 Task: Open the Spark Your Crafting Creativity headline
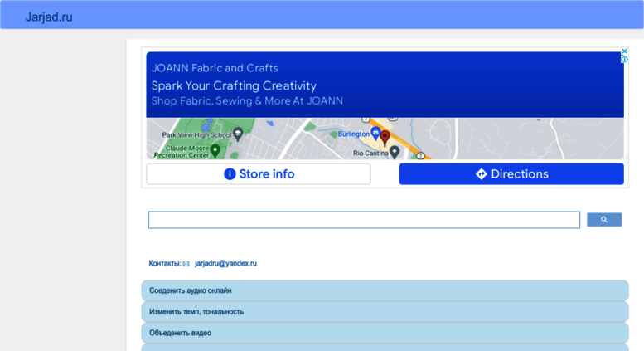[234, 85]
